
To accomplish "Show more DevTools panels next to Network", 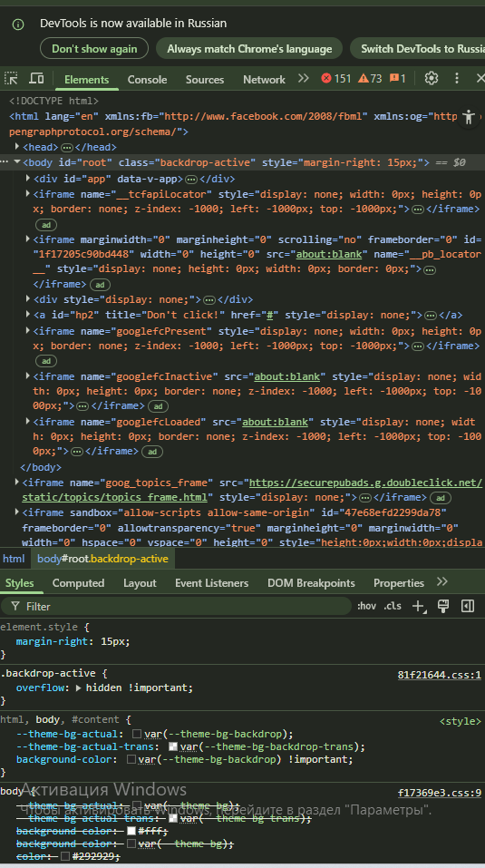I will tap(303, 78).
